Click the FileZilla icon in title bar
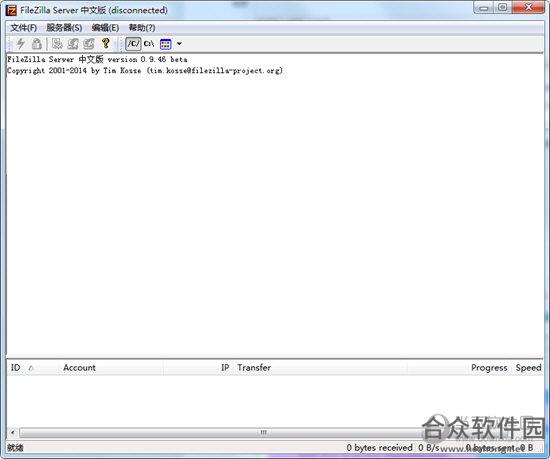This screenshot has height=459, width=550. pyautogui.click(x=11, y=11)
